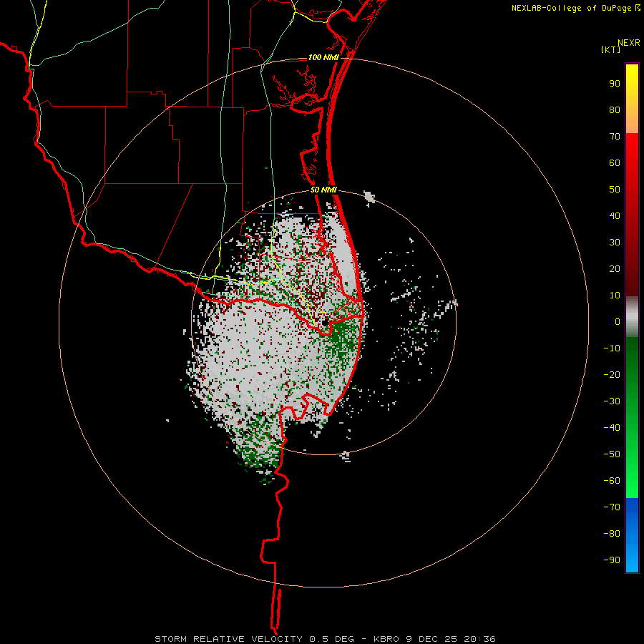Screen dimensions: 644x644
Task: Click the -80 value on velocity scale
Action: (612, 534)
